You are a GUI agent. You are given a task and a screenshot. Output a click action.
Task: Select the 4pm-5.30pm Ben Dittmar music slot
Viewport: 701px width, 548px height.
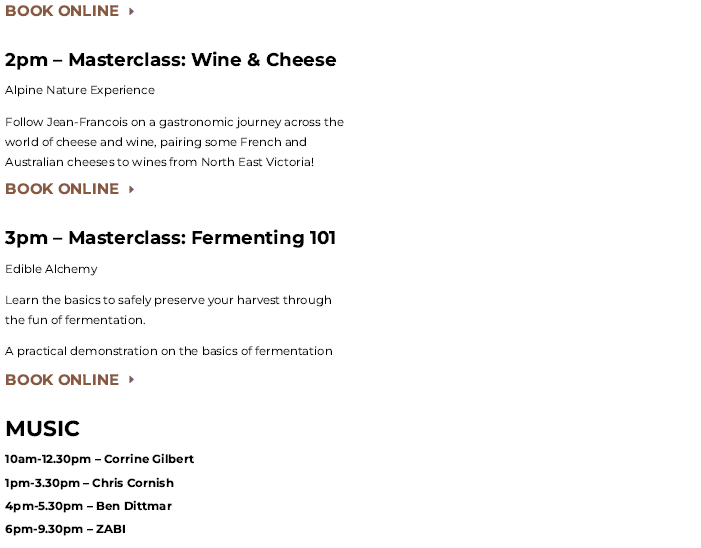tap(89, 506)
